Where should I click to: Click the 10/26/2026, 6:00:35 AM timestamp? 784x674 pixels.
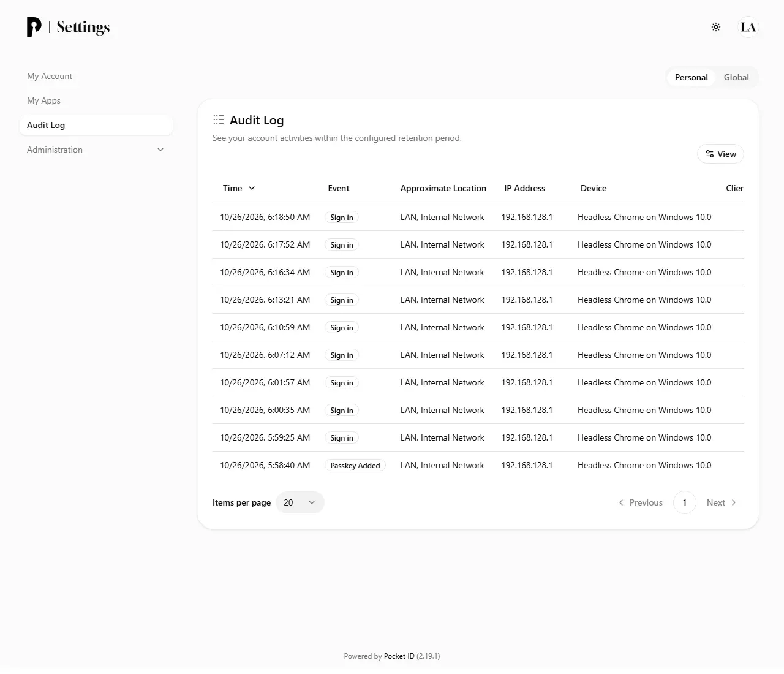coord(265,410)
